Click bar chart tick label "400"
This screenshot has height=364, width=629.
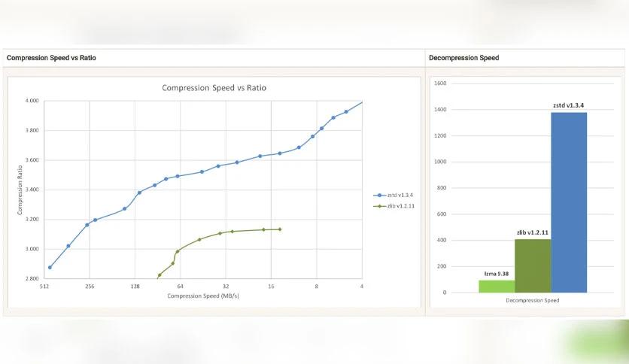441,240
